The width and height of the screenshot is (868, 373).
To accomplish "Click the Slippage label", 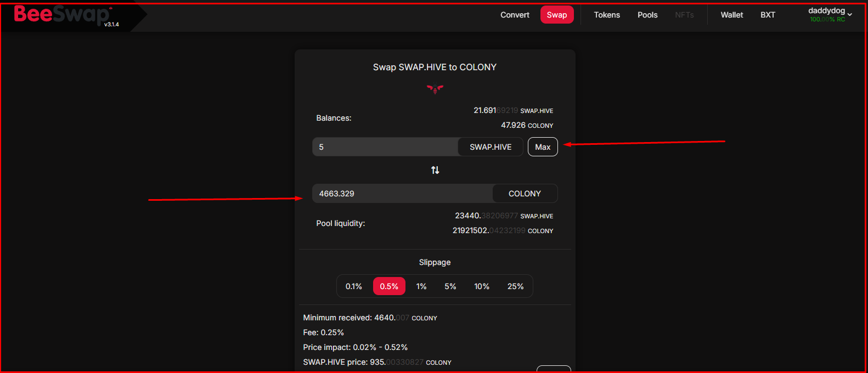I will pos(435,262).
